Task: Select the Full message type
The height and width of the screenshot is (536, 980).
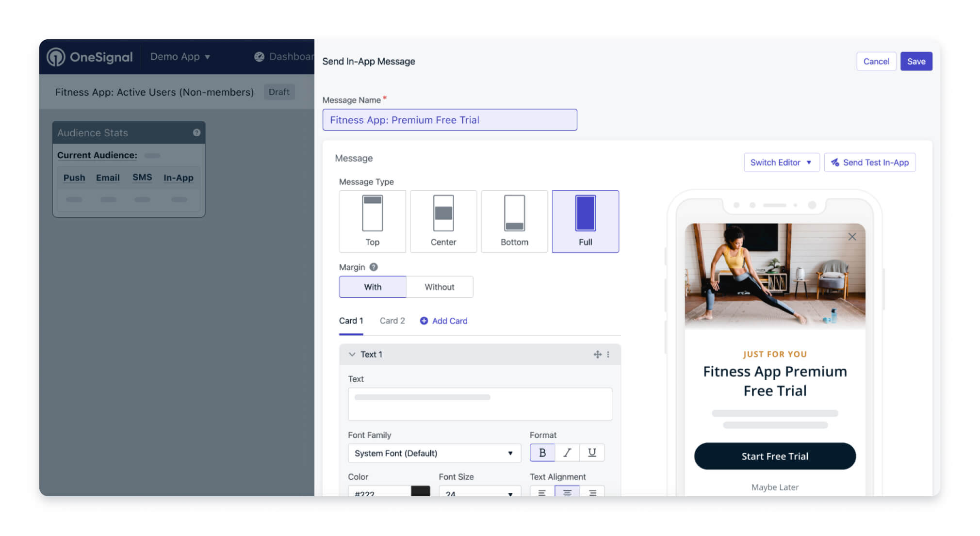Action: point(586,221)
